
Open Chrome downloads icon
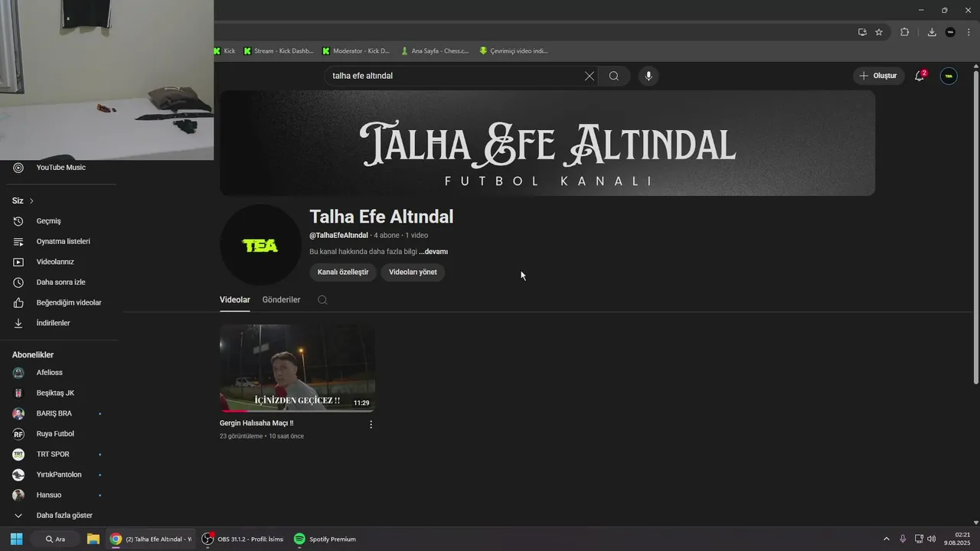[932, 32]
